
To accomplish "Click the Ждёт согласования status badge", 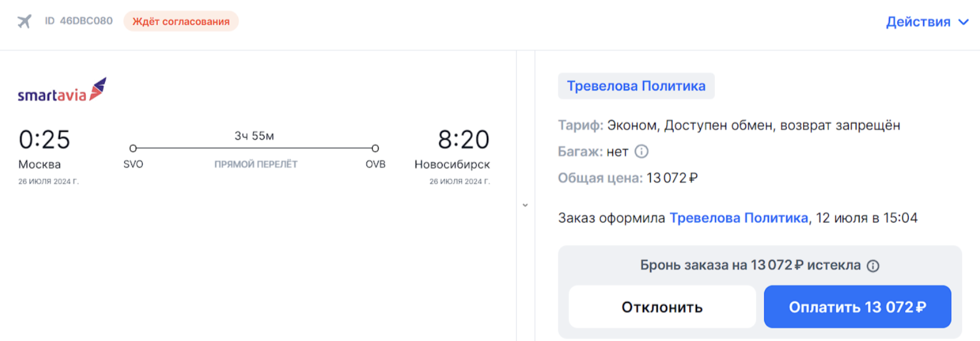I will pyautogui.click(x=181, y=22).
